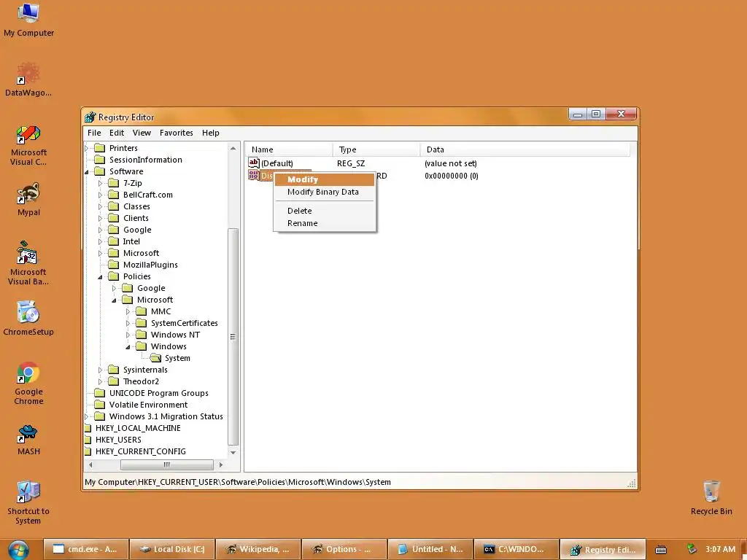This screenshot has height=560, width=747.
Task: Open the File menu
Action: click(94, 133)
